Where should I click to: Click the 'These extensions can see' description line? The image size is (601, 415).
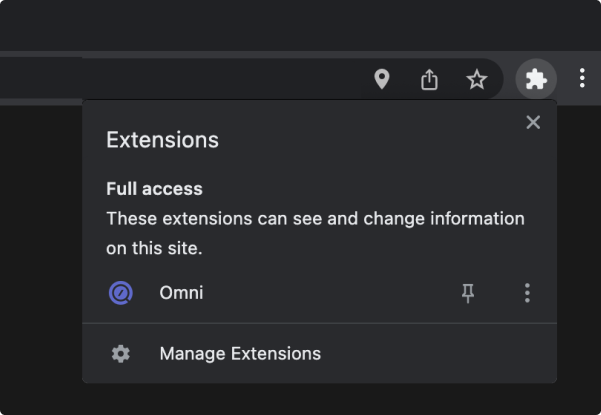pyautogui.click(x=315, y=219)
